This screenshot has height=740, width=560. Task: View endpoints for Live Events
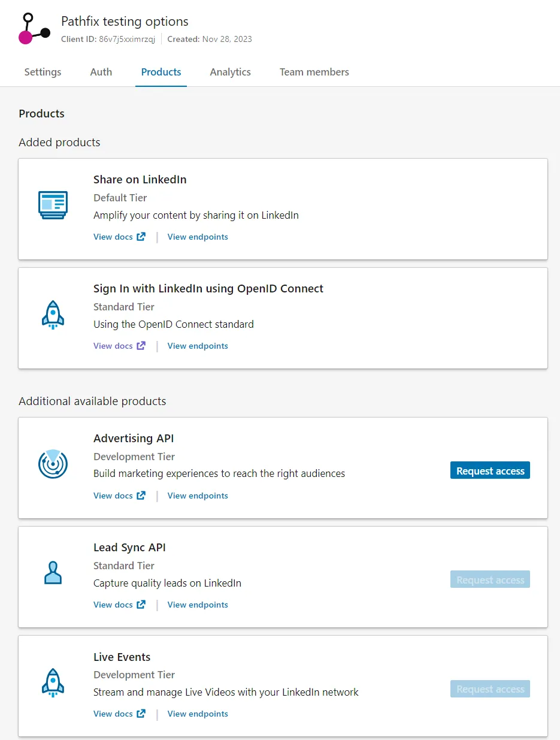198,714
